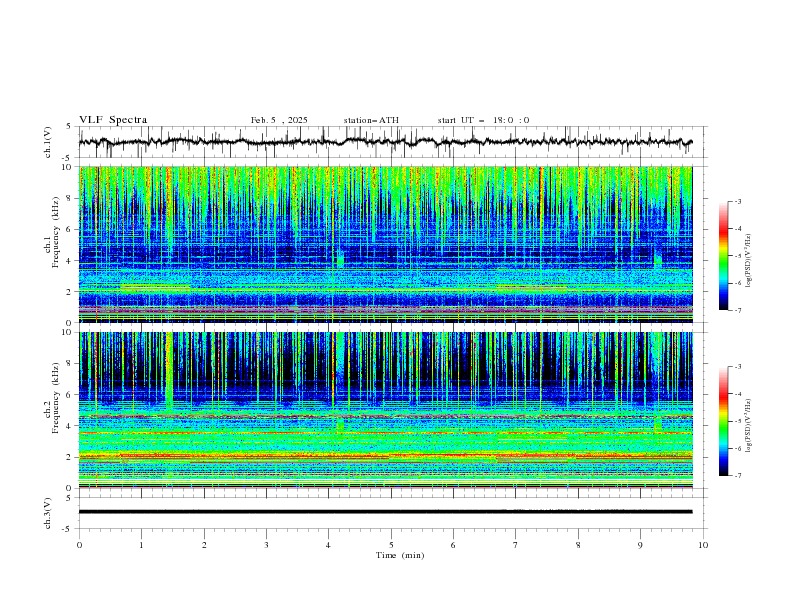Click the '-3' label on upper color bar
Image resolution: width=792 pixels, height=612 pixels.
point(738,201)
